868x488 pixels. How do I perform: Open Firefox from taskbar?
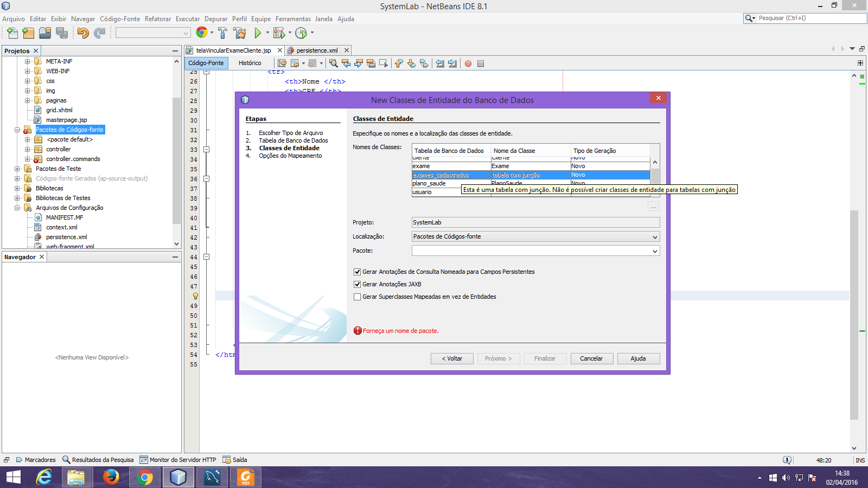point(111,477)
